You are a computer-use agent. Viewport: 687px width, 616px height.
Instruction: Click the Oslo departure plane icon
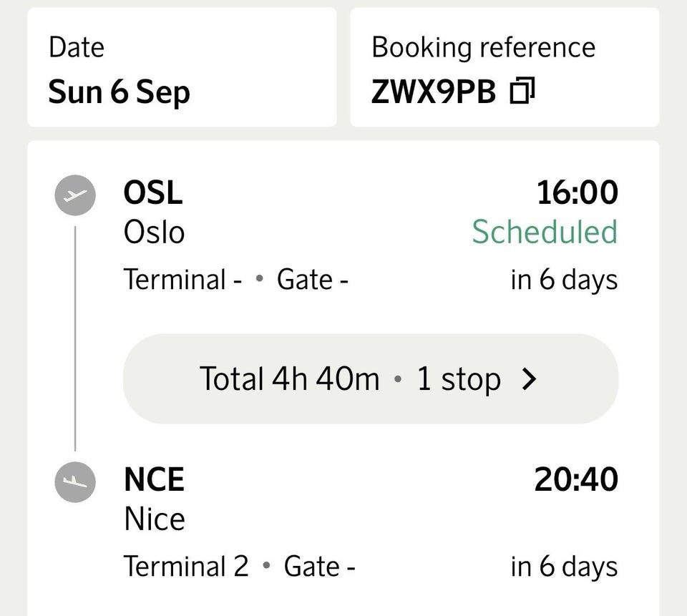(75, 195)
